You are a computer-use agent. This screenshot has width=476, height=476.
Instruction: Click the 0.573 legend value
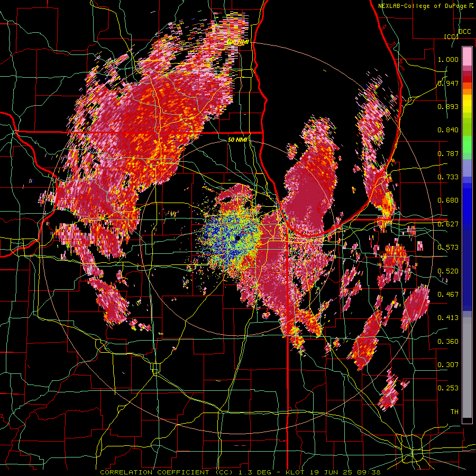pos(448,248)
